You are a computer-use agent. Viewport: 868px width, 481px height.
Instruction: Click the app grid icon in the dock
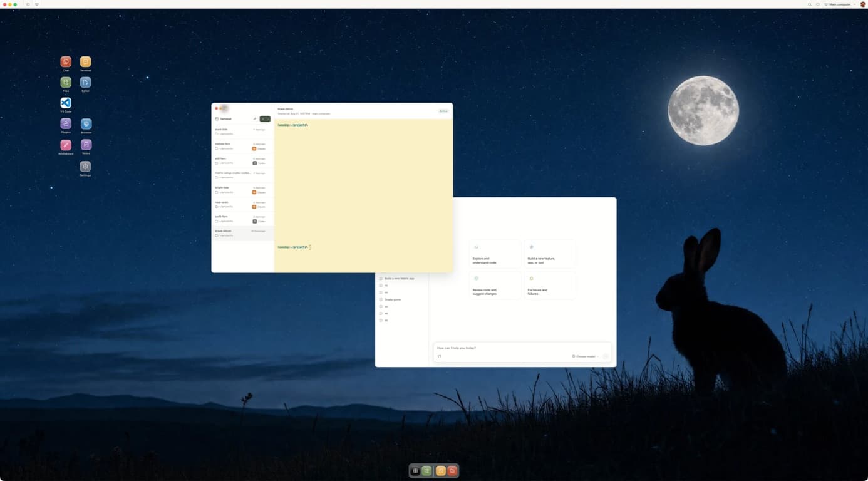(415, 471)
